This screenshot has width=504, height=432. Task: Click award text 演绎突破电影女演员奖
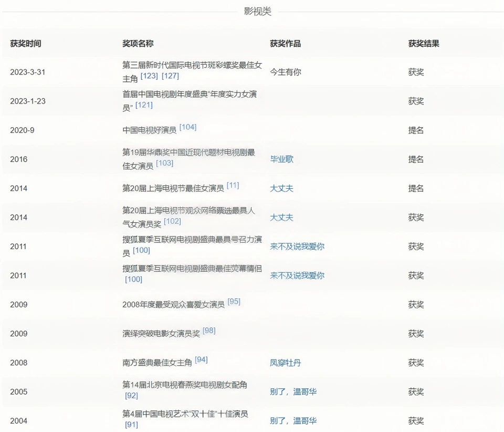(161, 334)
